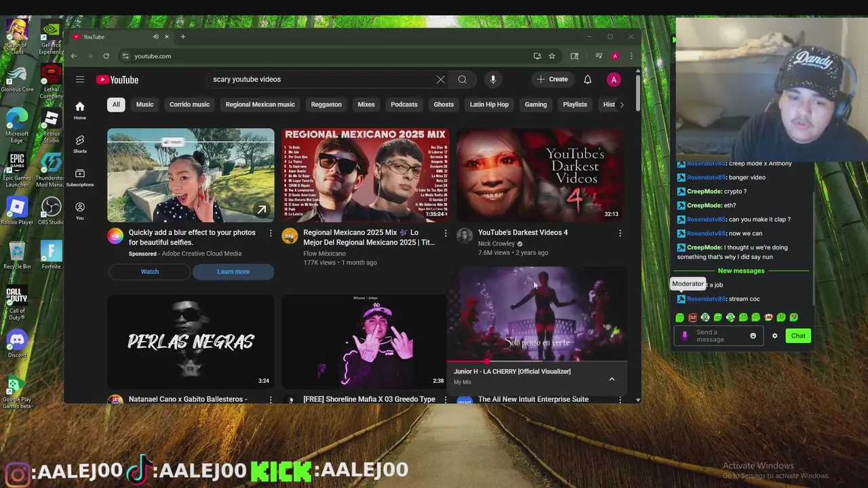Image resolution: width=868 pixels, height=488 pixels.
Task: Click the YouTube logo
Action: point(117,79)
